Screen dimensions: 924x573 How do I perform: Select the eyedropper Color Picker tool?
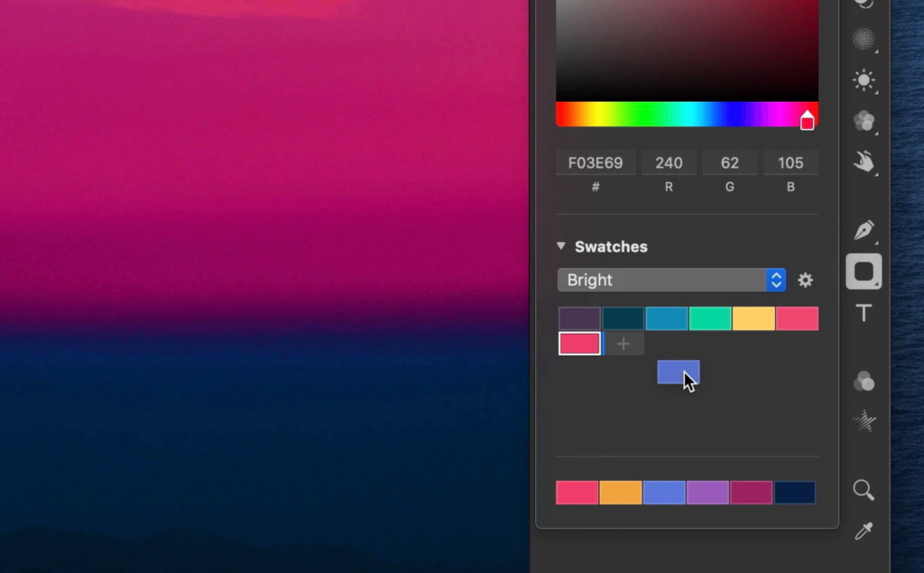point(863,532)
